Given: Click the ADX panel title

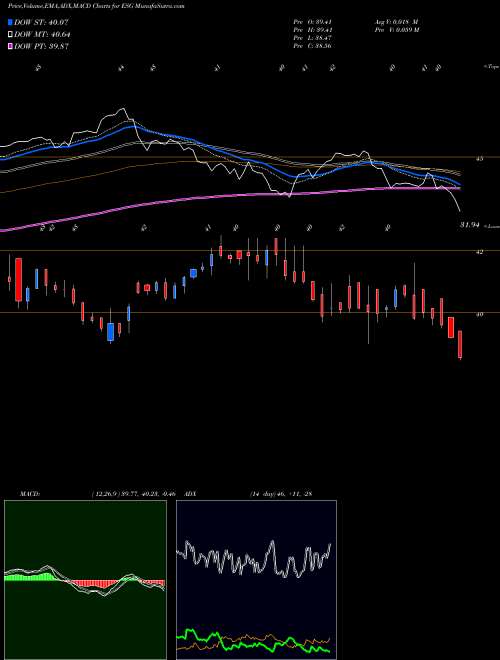Looking at the screenshot, I should pyautogui.click(x=191, y=493).
